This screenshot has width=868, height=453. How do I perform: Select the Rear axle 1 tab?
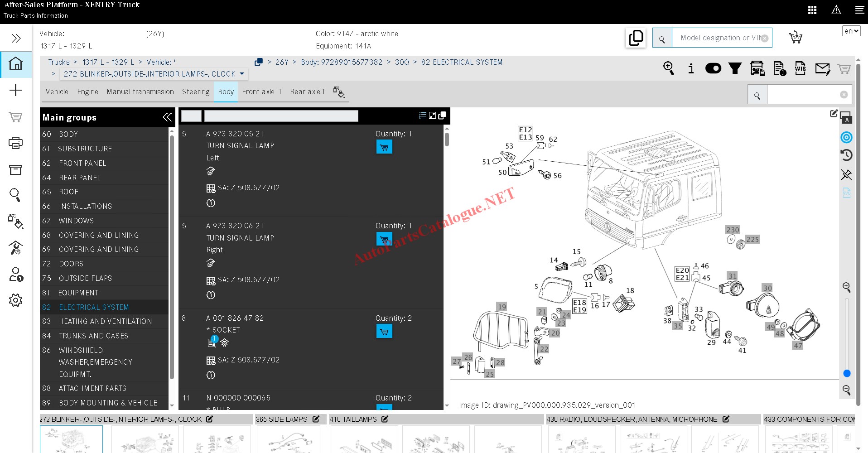pyautogui.click(x=307, y=92)
